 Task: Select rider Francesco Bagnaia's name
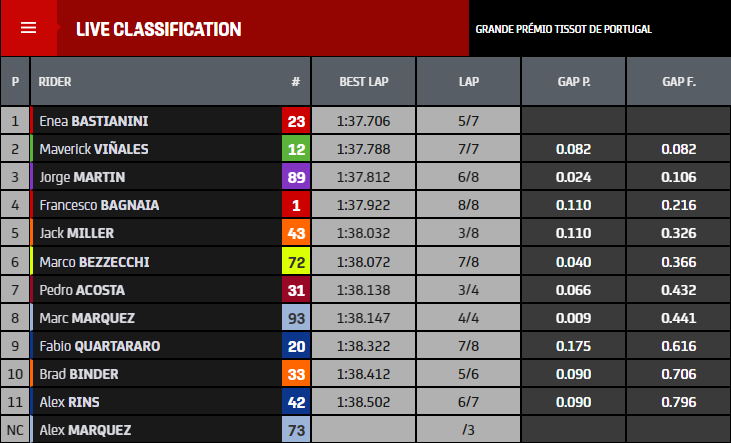[x=99, y=206]
